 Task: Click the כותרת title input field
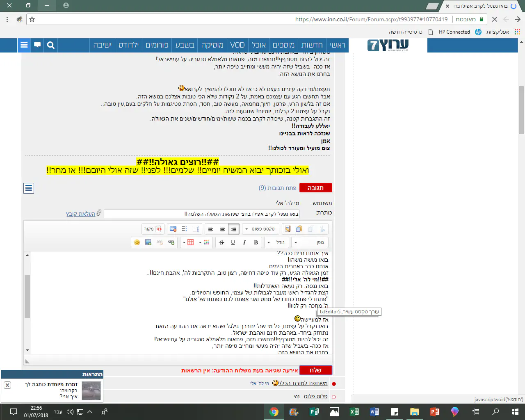click(201, 214)
